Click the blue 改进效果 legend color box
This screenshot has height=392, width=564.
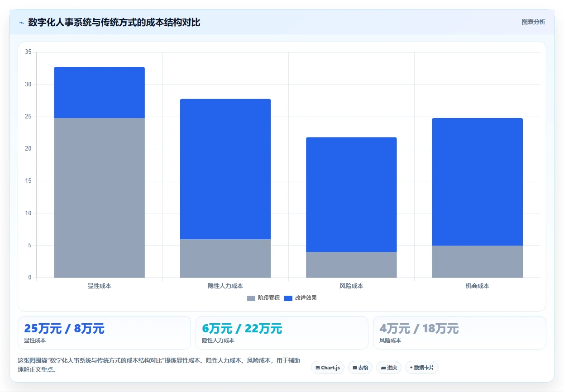288,298
